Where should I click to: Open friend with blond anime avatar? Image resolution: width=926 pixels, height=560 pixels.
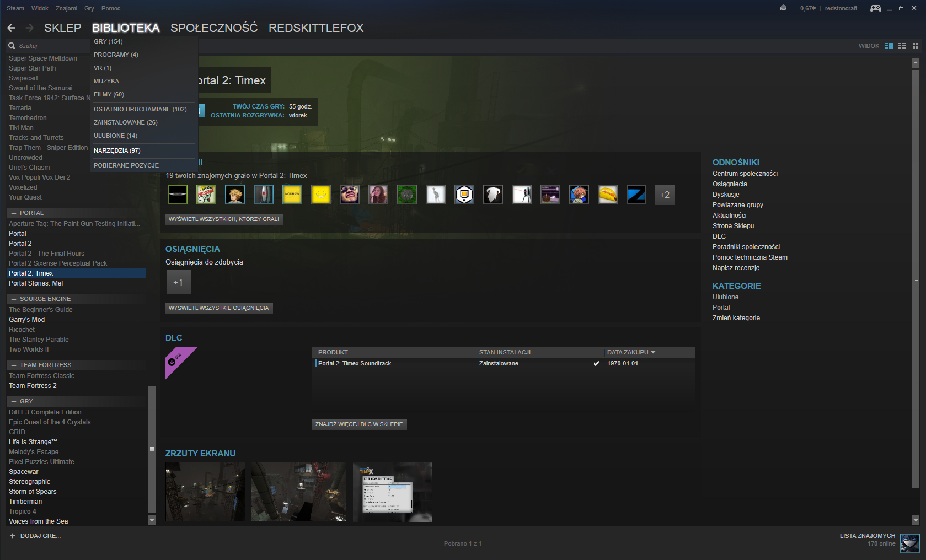(x=235, y=195)
